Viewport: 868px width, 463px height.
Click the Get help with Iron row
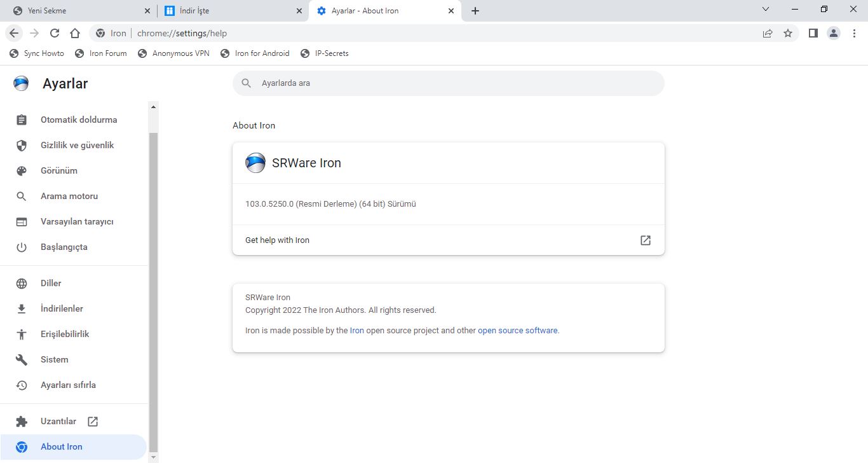click(449, 240)
